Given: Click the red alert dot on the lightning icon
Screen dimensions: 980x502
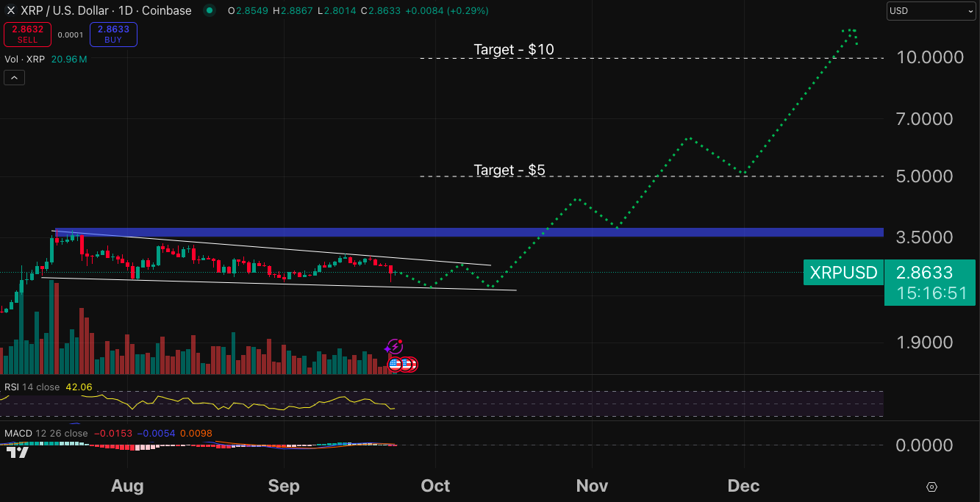Looking at the screenshot, I should coord(400,340).
